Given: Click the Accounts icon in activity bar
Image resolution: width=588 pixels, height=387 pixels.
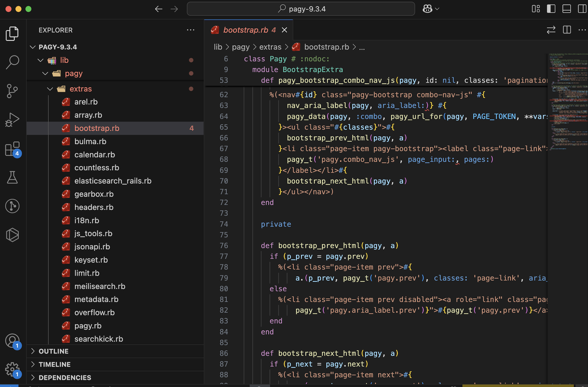Looking at the screenshot, I should click(12, 340).
